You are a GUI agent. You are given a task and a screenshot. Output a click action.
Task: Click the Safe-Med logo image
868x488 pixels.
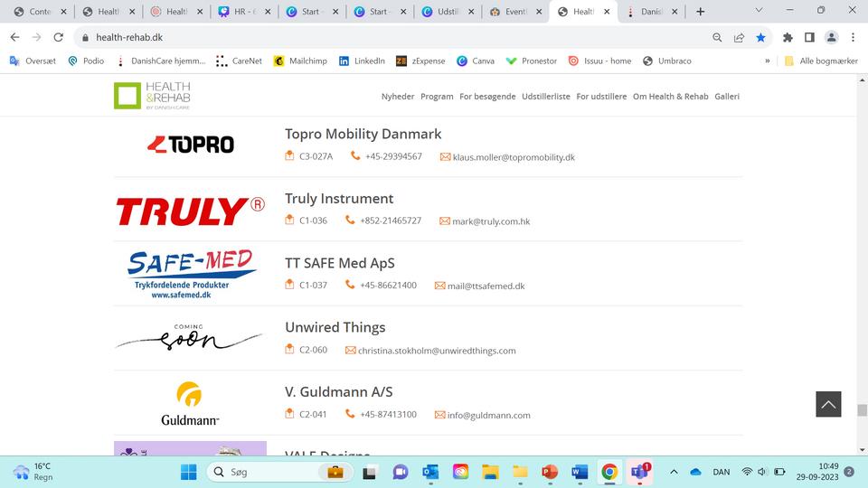(191, 274)
